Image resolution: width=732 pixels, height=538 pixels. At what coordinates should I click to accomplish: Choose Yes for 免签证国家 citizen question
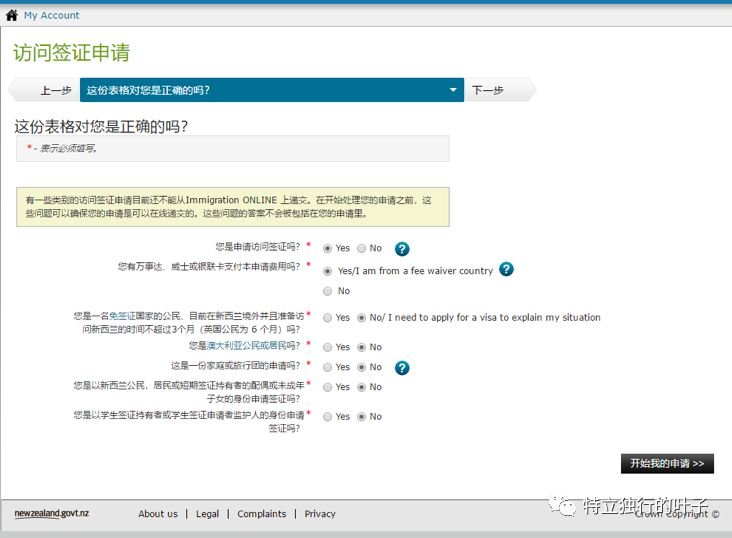pos(327,317)
